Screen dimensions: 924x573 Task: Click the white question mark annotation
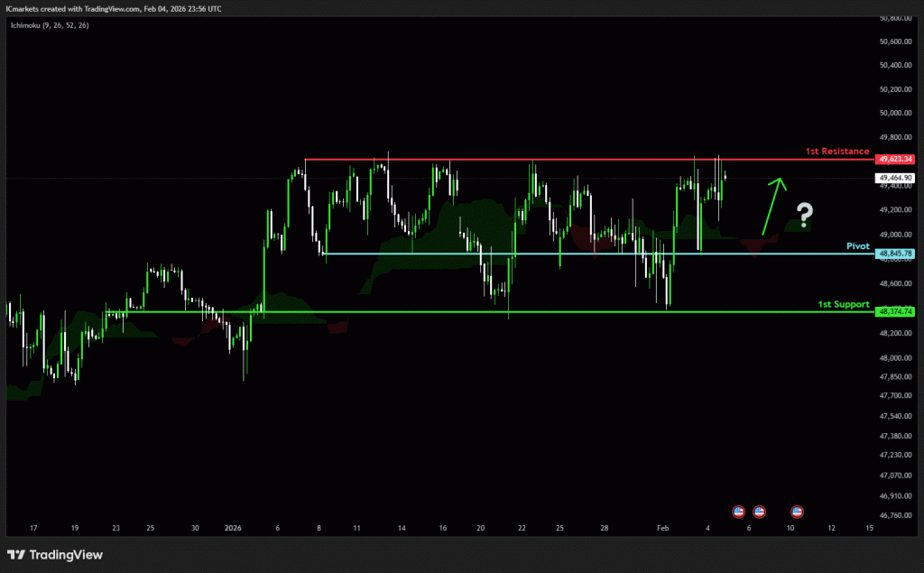coord(804,214)
